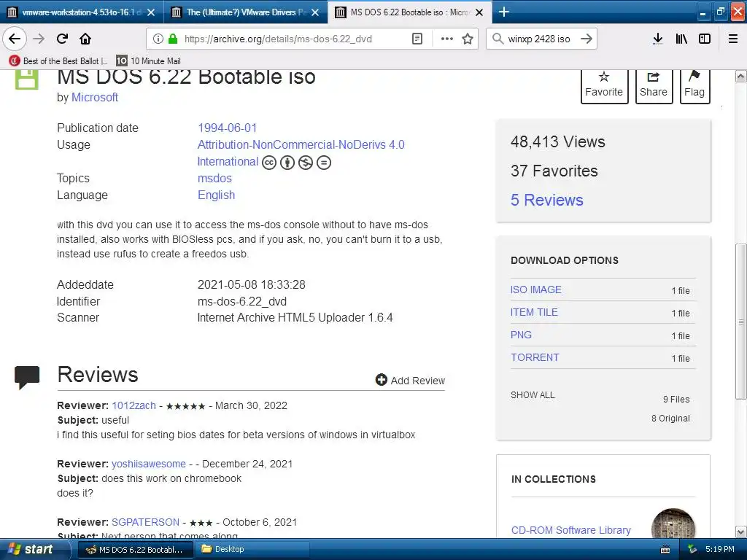747x560 pixels.
Task: Download the ITEM TILE file
Action: click(x=533, y=312)
